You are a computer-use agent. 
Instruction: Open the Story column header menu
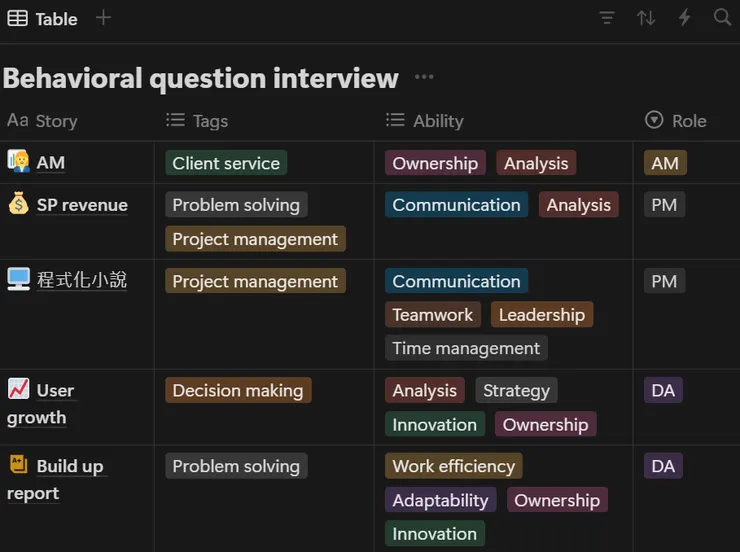(55, 121)
